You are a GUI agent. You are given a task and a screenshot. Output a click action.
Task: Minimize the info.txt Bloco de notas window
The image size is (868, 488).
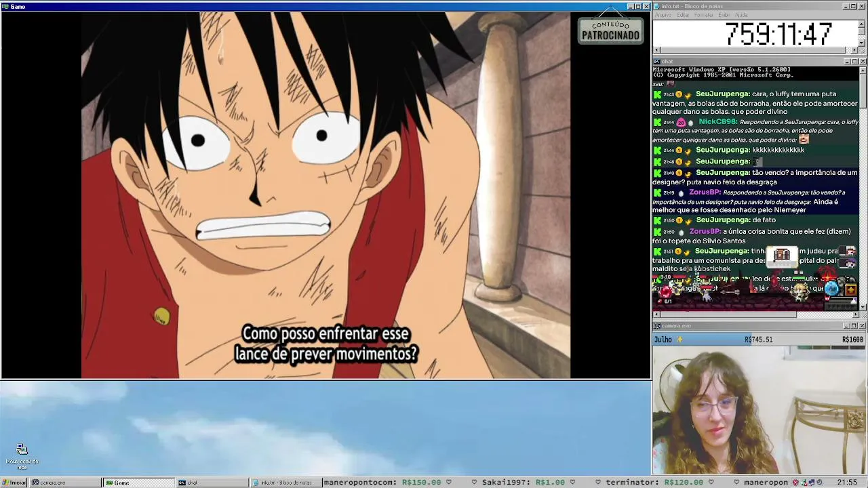[x=845, y=6]
